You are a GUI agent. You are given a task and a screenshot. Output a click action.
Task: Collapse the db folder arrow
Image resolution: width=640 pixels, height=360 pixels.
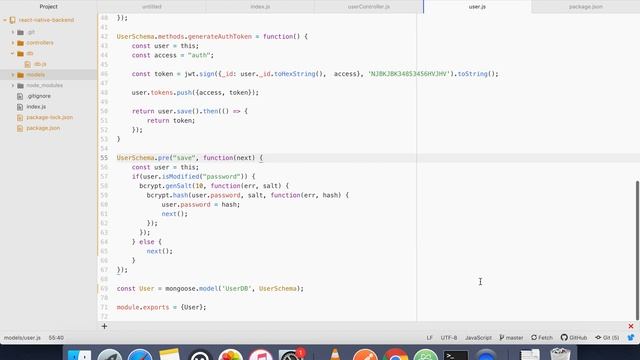click(x=13, y=53)
